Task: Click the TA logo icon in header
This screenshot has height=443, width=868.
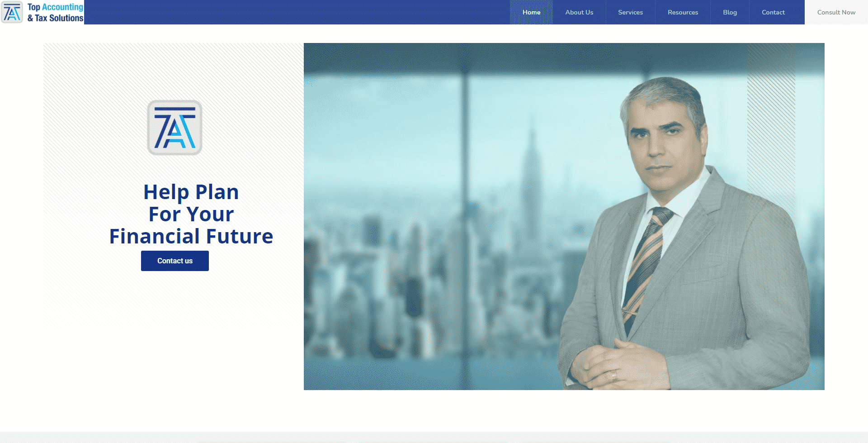Action: click(x=12, y=12)
